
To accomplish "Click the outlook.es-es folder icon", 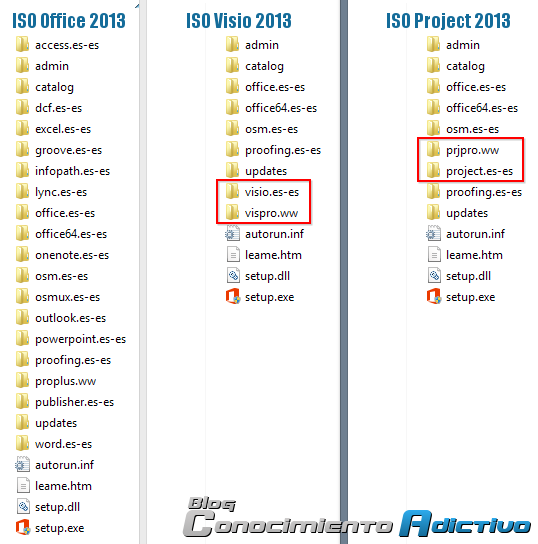I will [23, 317].
